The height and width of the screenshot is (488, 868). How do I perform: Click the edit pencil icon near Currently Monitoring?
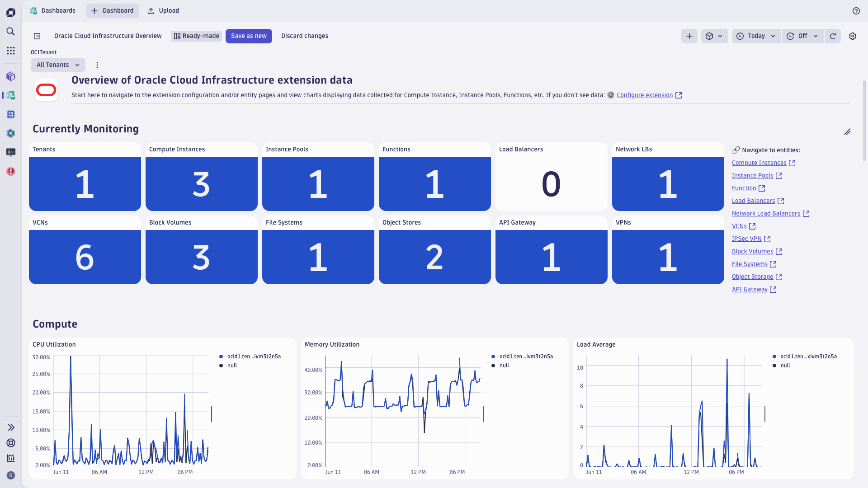point(847,132)
